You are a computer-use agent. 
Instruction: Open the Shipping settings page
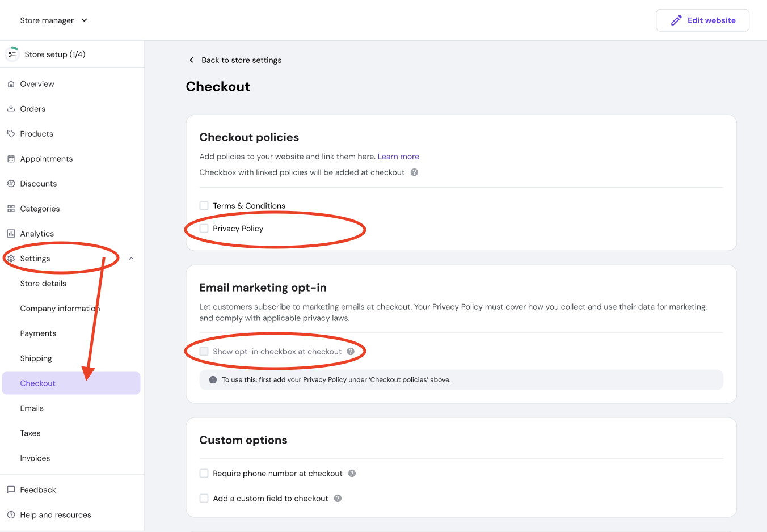[x=36, y=358]
